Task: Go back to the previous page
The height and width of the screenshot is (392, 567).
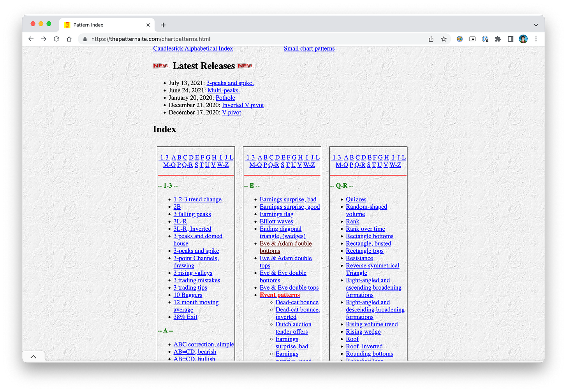Action: click(x=31, y=39)
